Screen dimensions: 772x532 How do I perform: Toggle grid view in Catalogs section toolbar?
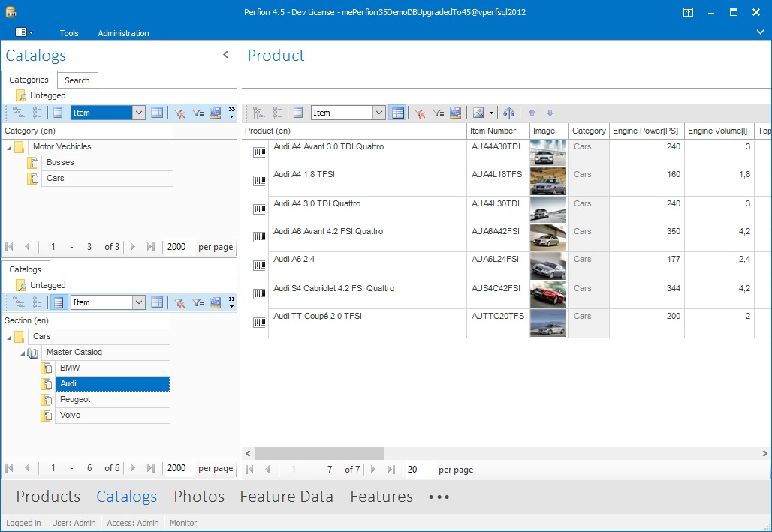coord(156,302)
